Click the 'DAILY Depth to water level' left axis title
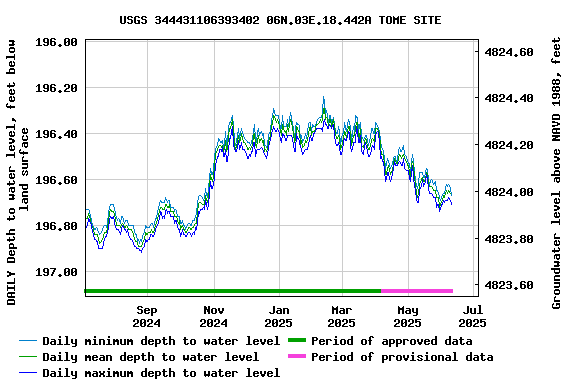This screenshot has width=576, height=384. coord(17,172)
